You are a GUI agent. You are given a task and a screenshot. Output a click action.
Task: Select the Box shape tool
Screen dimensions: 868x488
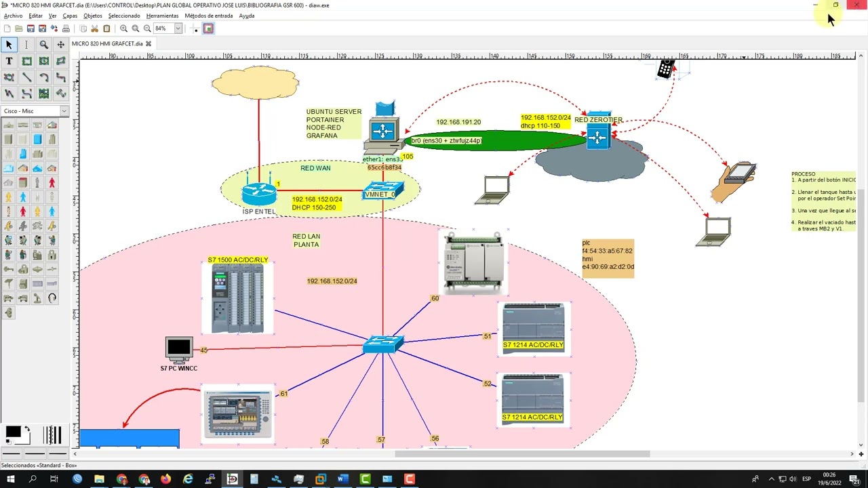point(26,61)
